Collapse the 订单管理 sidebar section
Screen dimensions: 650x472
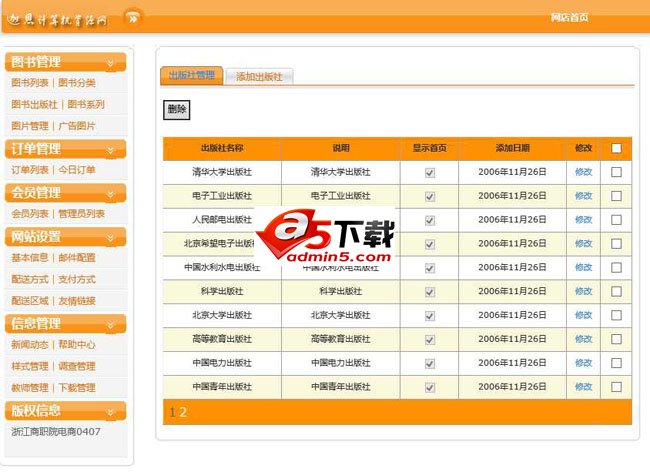click(x=110, y=149)
